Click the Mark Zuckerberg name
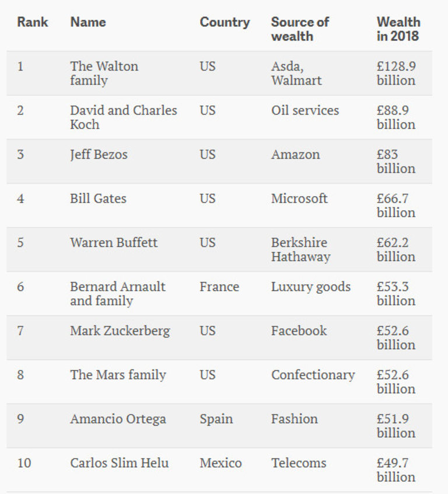The width and height of the screenshot is (448, 494). pos(120,331)
